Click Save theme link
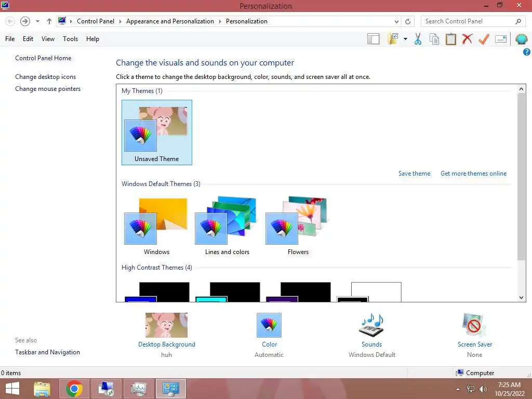The width and height of the screenshot is (532, 399). [x=414, y=174]
